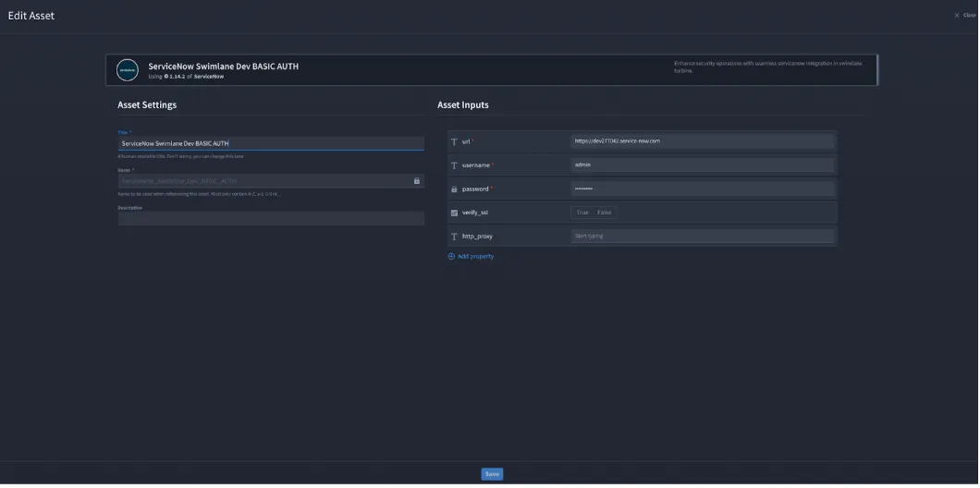Click the asset description text in header
The height and width of the screenshot is (488, 980).
(x=768, y=67)
